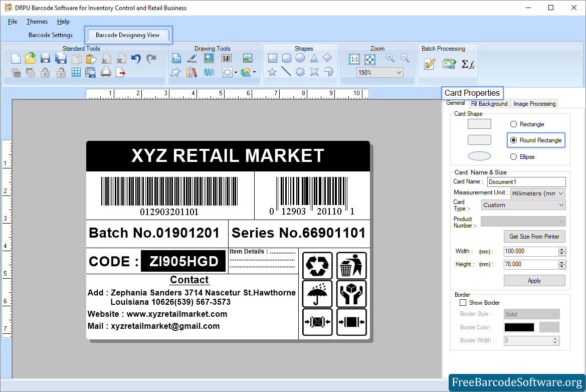Viewport: 586px width, 392px height.
Task: Open the Themes menu
Action: pos(37,22)
